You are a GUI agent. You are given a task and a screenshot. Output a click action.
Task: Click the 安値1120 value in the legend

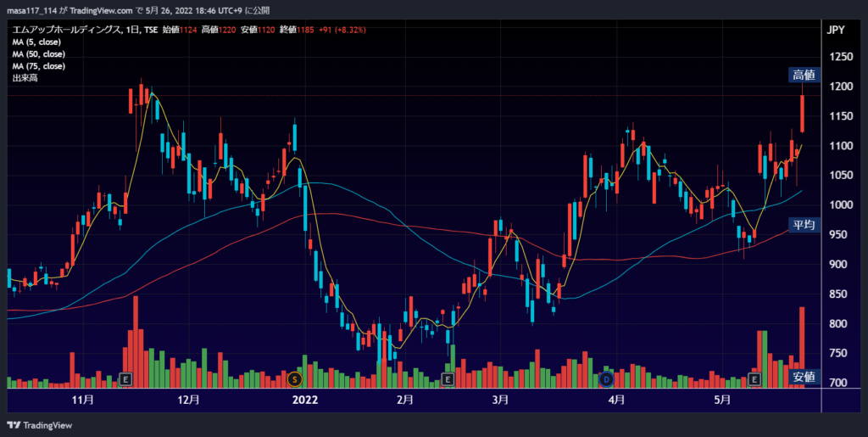[259, 30]
